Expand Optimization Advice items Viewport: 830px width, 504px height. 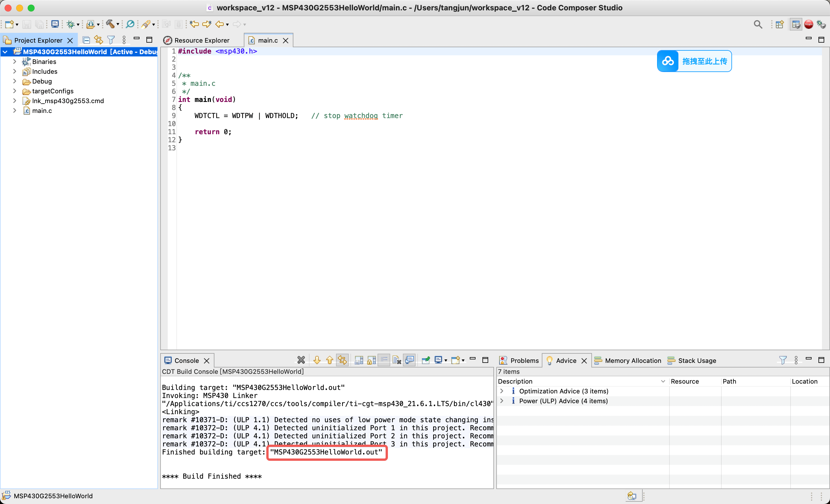click(501, 391)
